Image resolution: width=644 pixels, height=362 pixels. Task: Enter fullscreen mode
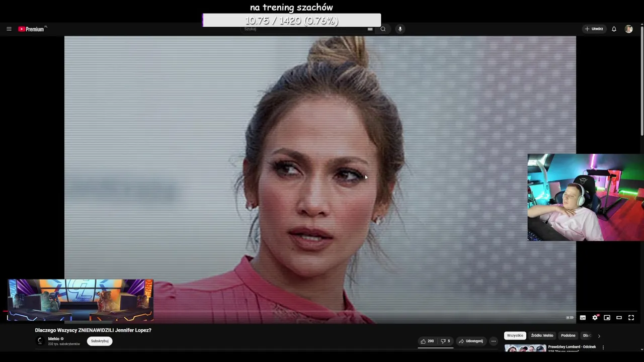pyautogui.click(x=631, y=317)
